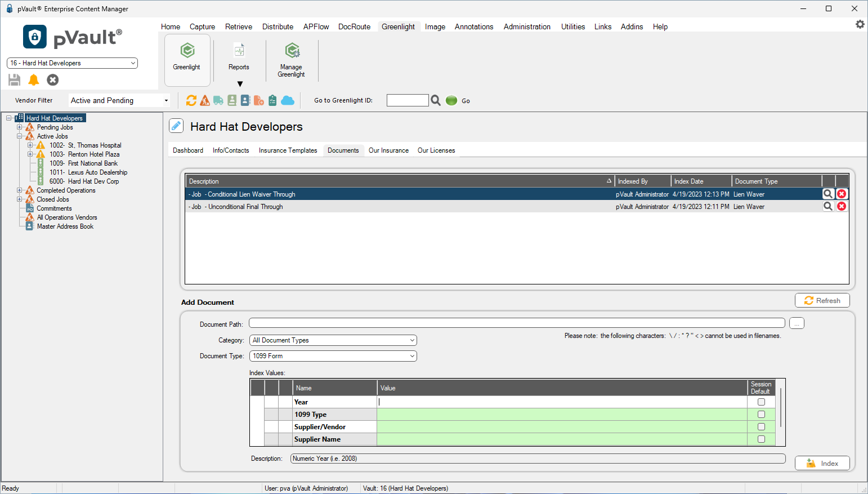
Task: Click the browse button beside Document Path
Action: (797, 323)
